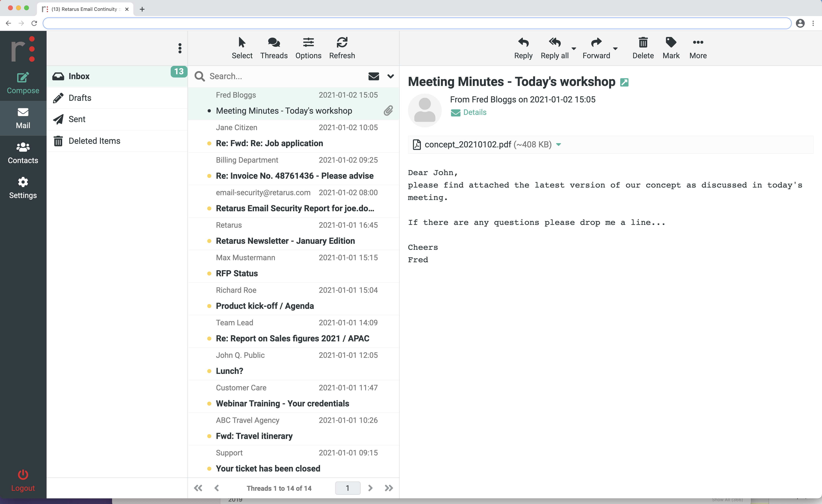Toggle unread dot on Job application message
Viewport: 822px width, 504px height.
click(x=209, y=143)
